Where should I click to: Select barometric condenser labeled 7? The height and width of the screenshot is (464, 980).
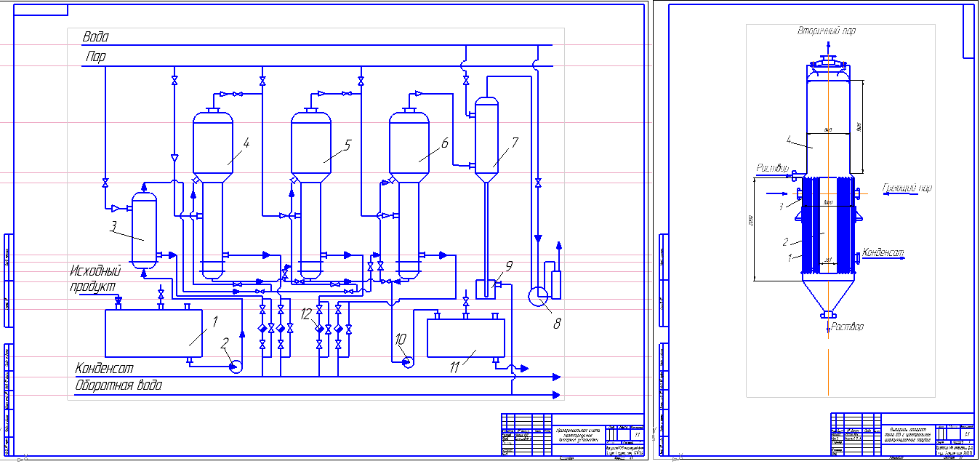(x=485, y=138)
